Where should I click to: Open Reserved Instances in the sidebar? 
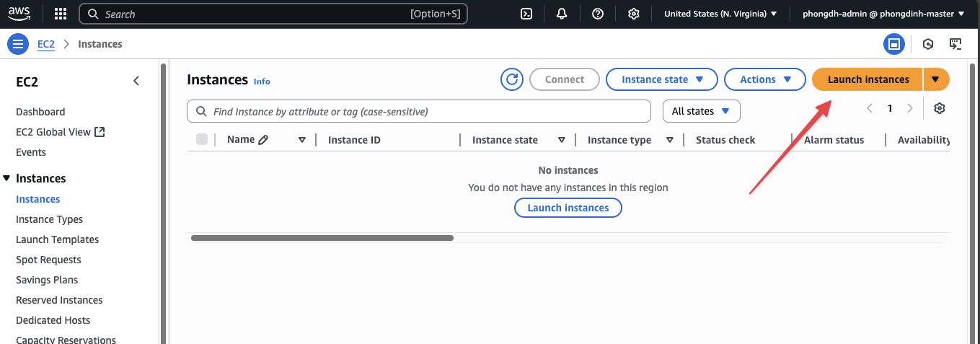pos(59,300)
